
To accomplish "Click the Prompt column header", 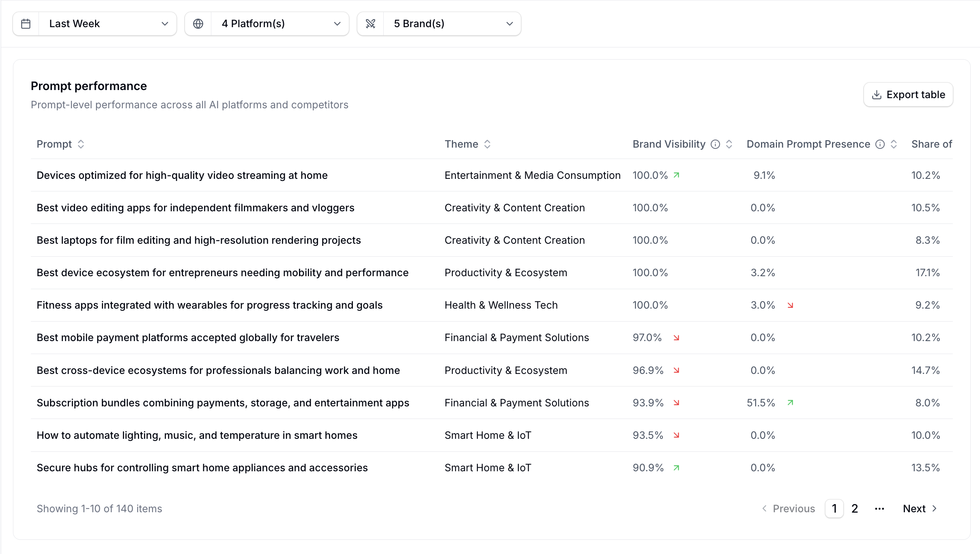I will click(x=54, y=144).
